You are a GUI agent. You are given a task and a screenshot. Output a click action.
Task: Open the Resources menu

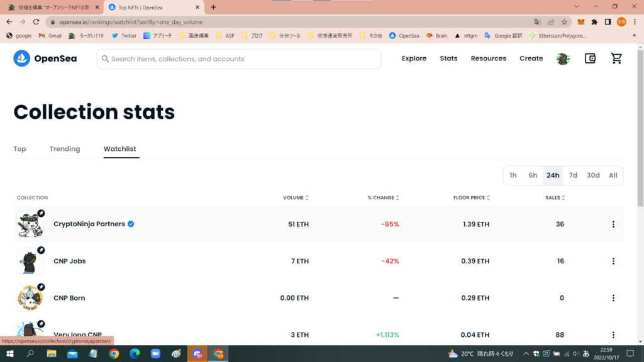(x=488, y=58)
